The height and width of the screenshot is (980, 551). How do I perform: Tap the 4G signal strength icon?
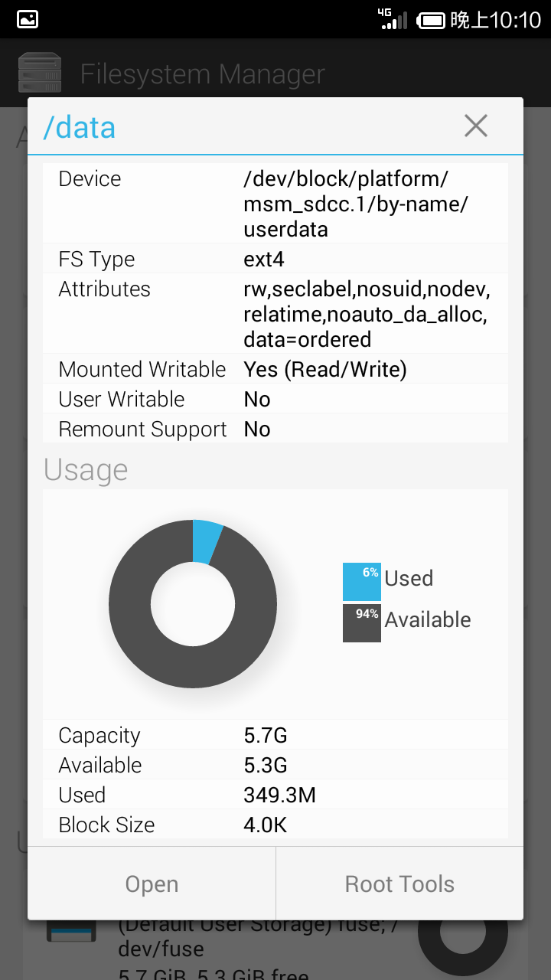click(x=394, y=19)
